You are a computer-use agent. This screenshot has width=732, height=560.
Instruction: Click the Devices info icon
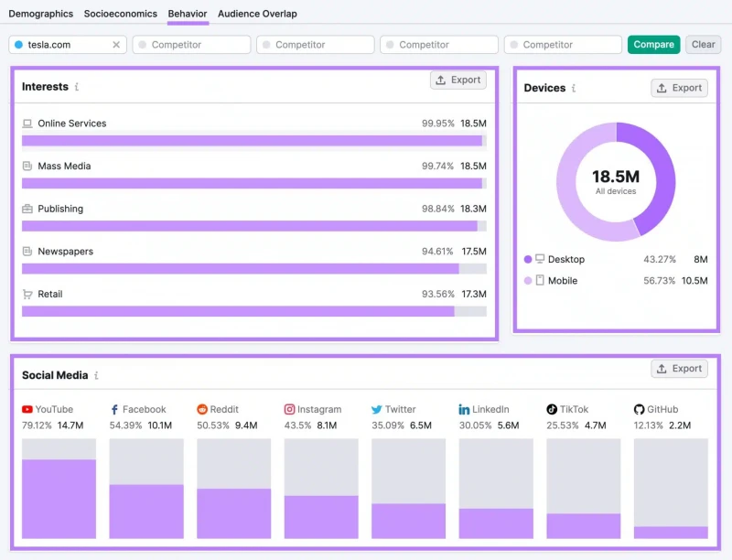[x=574, y=88]
